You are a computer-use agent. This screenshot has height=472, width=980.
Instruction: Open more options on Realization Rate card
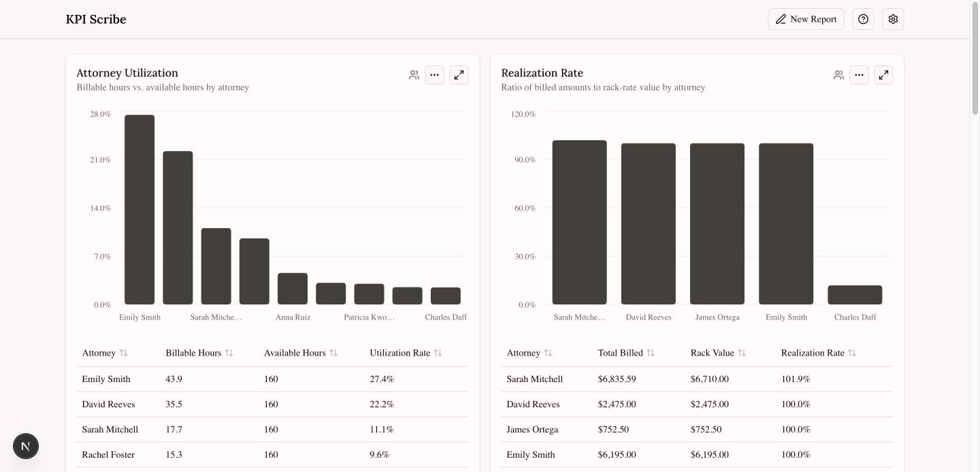859,75
